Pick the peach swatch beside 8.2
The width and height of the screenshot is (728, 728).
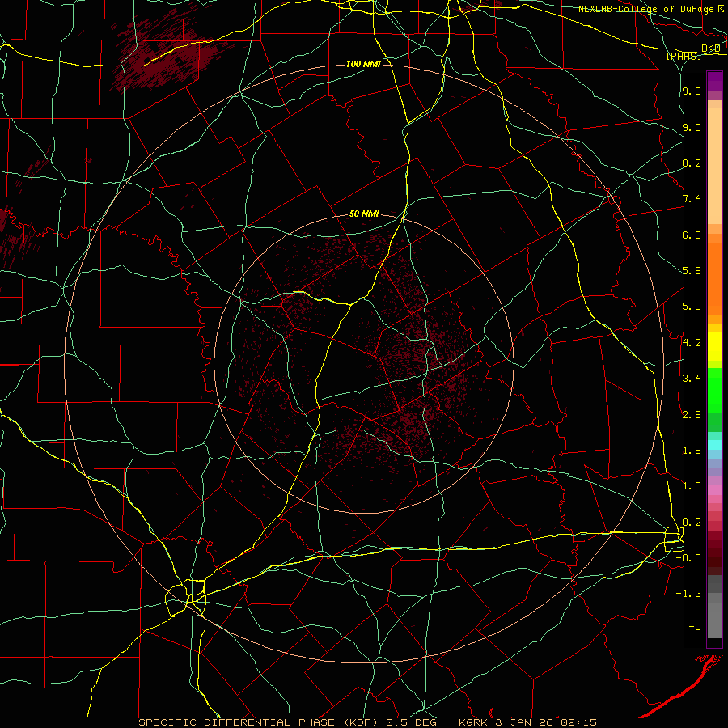point(714,166)
